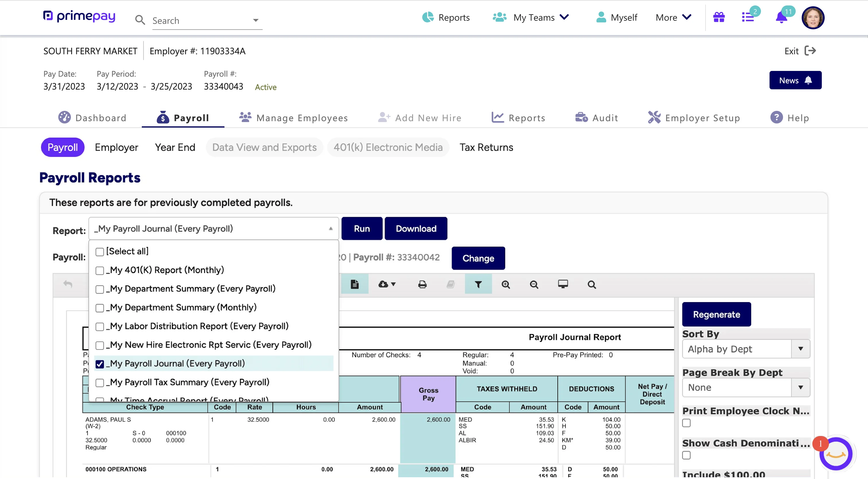The height and width of the screenshot is (479, 868).
Task: Open Myself in top navigation
Action: 617,17
